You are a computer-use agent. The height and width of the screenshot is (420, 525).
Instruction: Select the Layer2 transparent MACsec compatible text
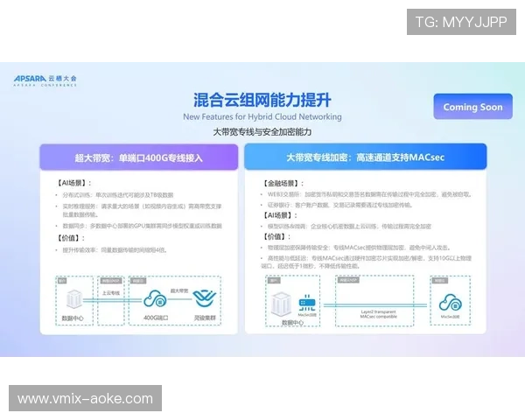[378, 314]
